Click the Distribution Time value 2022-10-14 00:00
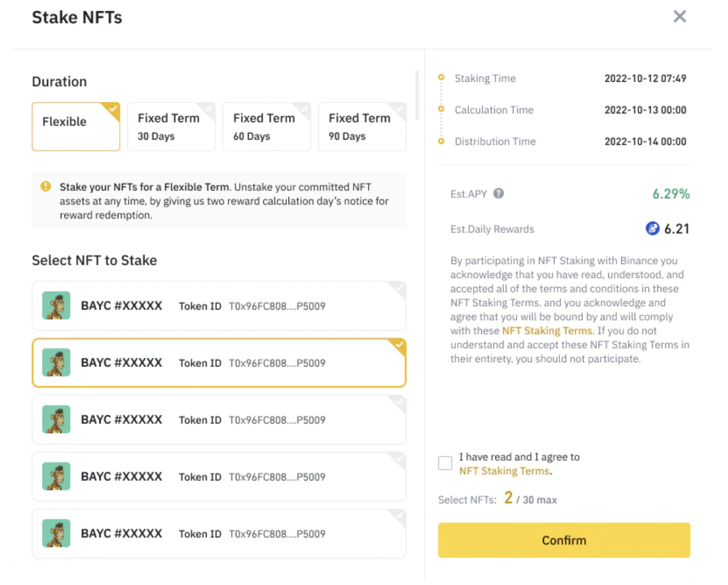The width and height of the screenshot is (728, 585). [645, 142]
